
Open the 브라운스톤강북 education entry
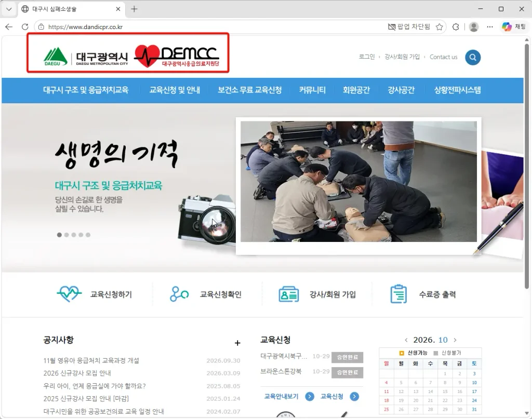tap(281, 371)
